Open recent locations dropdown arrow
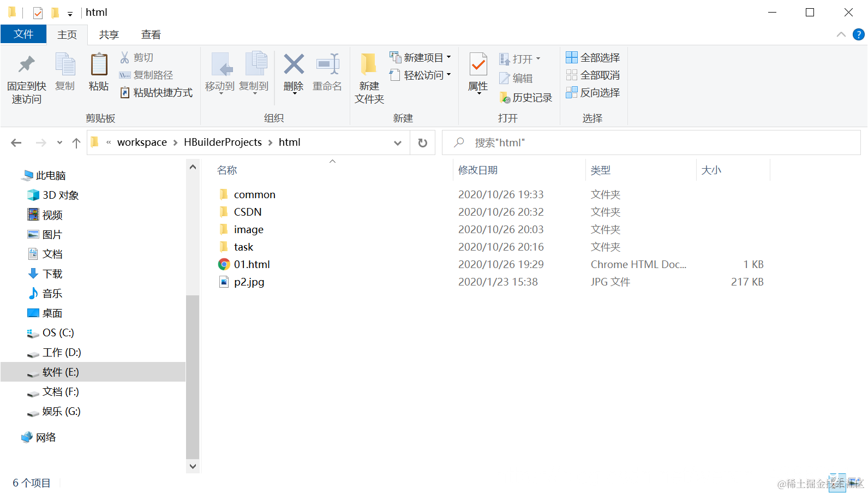The image size is (868, 493). (x=59, y=142)
